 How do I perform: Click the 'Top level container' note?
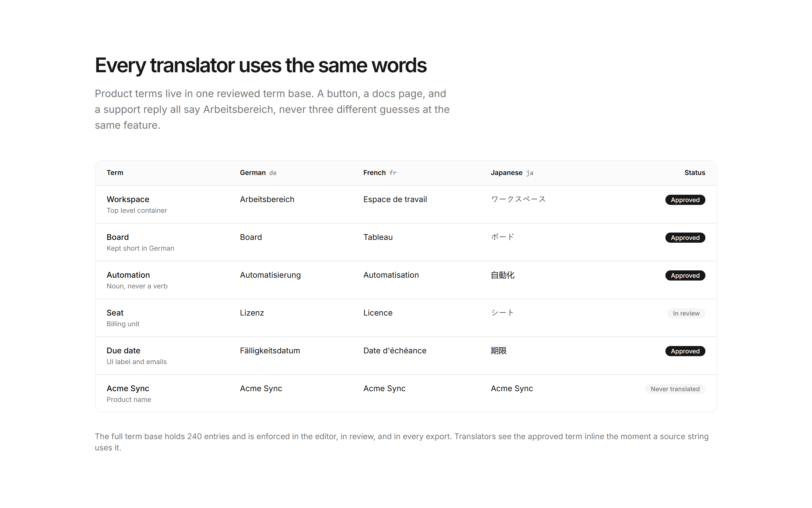(136, 210)
